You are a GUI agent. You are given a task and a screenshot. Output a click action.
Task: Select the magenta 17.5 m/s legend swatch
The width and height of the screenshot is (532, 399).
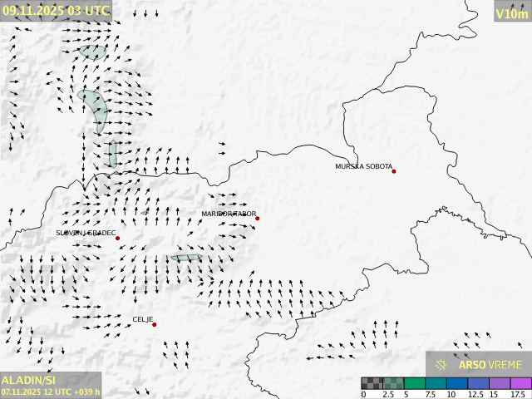click(x=520, y=383)
